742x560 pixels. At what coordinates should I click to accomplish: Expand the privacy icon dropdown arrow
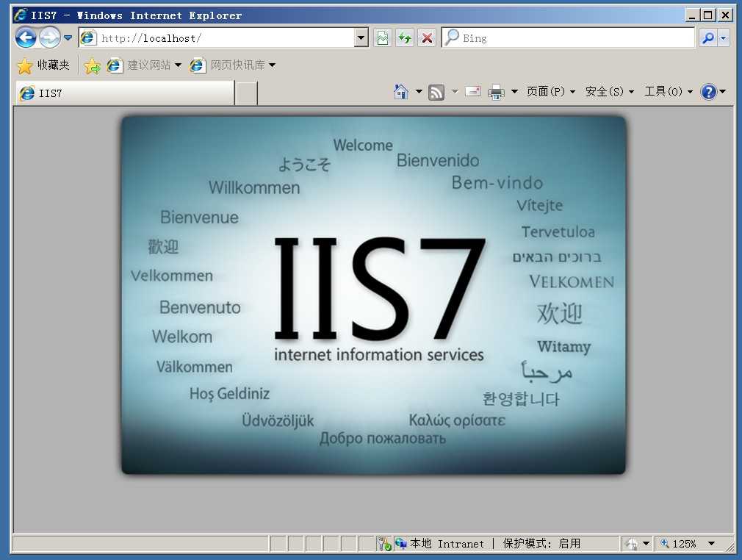[646, 543]
